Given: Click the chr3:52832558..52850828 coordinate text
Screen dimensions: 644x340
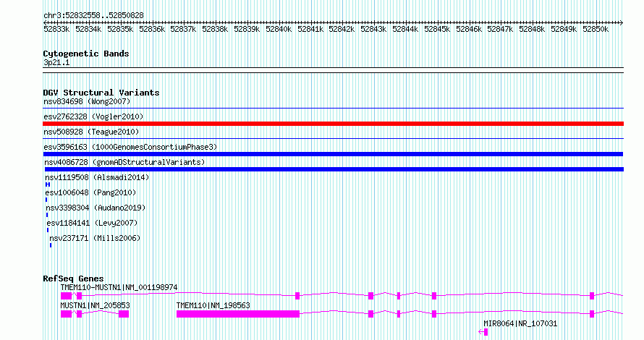Looking at the screenshot, I should pos(93,16).
